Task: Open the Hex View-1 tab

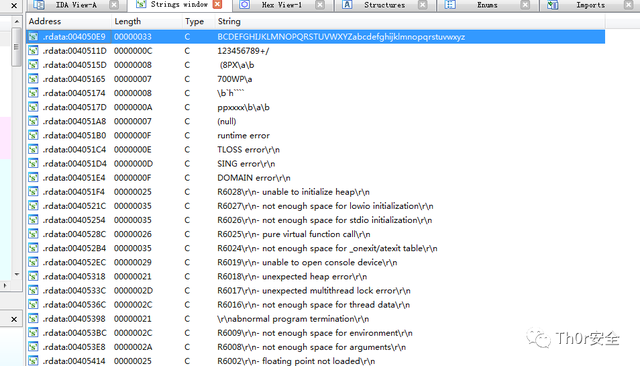Action: [x=282, y=5]
